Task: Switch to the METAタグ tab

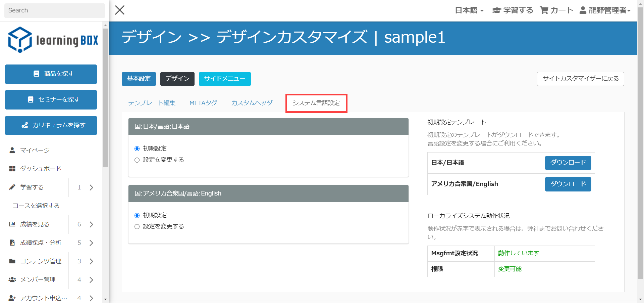Action: tap(203, 103)
